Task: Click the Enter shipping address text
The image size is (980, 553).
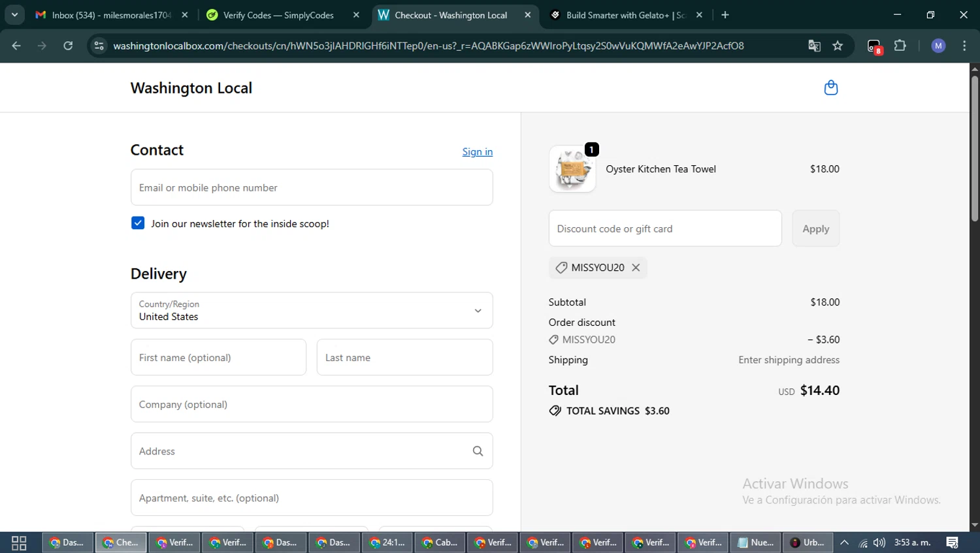Action: pyautogui.click(x=789, y=360)
